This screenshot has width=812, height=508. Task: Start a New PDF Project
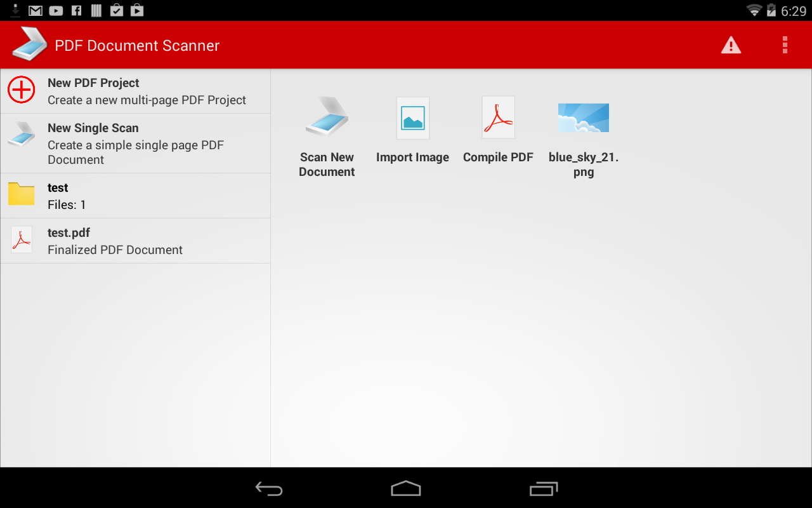pos(135,90)
